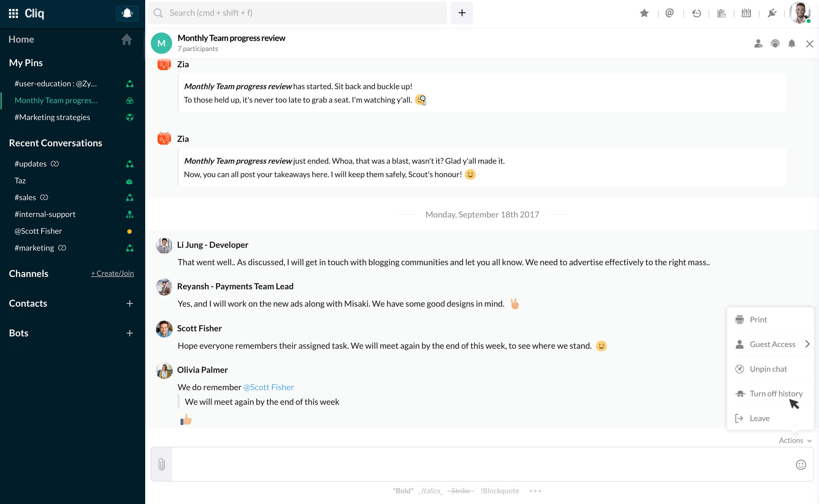Image resolution: width=819 pixels, height=504 pixels.
Task: Click the notification bell in the sidebar header
Action: [x=127, y=13]
